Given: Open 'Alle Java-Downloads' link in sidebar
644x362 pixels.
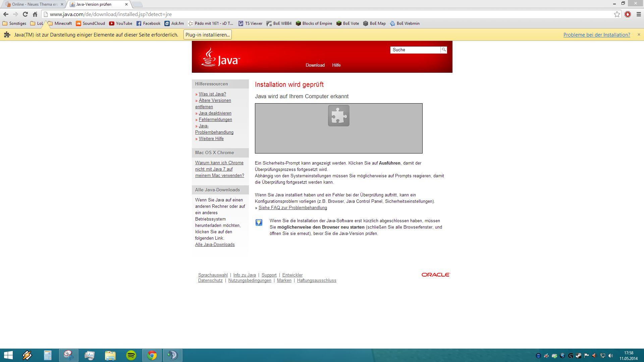Looking at the screenshot, I should click(215, 245).
